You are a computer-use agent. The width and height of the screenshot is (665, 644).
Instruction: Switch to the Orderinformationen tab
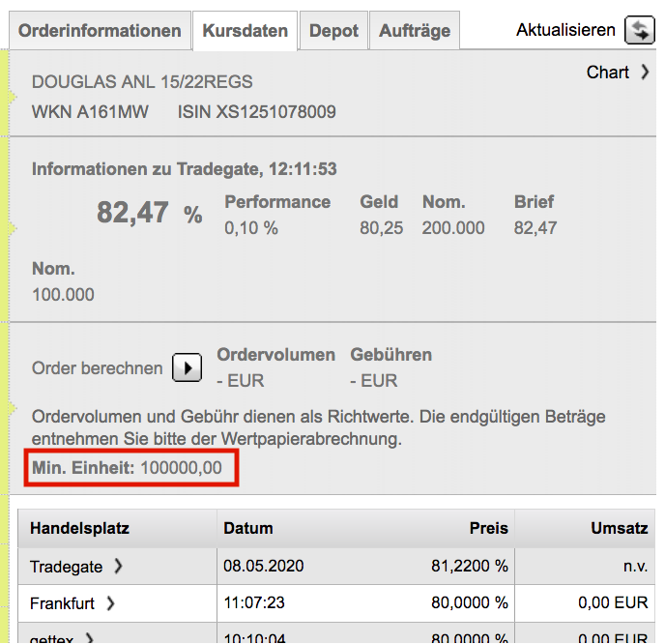pyautogui.click(x=100, y=31)
